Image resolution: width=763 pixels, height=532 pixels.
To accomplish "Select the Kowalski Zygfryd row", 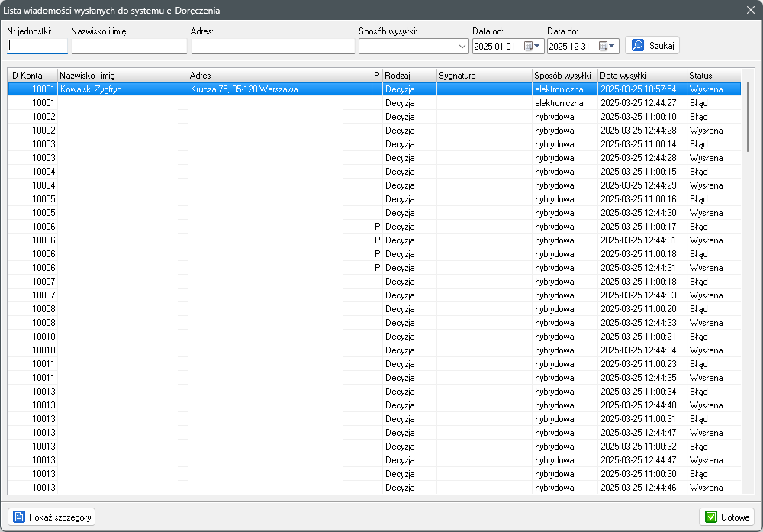I will coord(122,89).
